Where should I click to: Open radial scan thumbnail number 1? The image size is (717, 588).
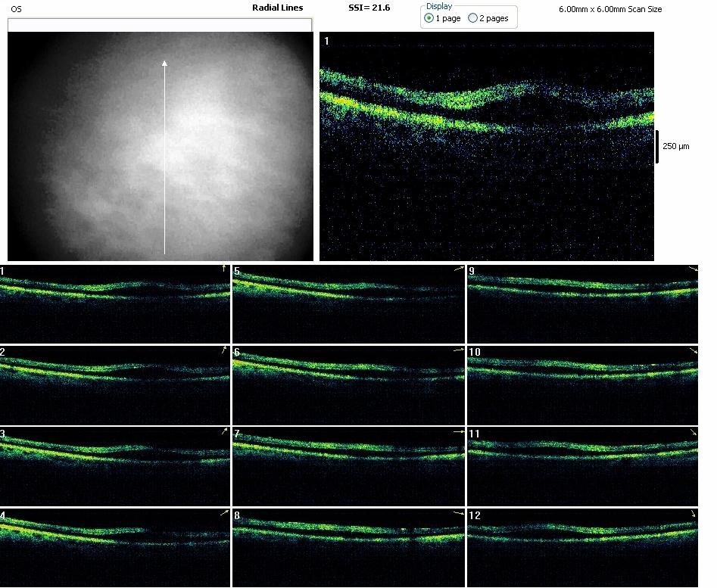(114, 303)
